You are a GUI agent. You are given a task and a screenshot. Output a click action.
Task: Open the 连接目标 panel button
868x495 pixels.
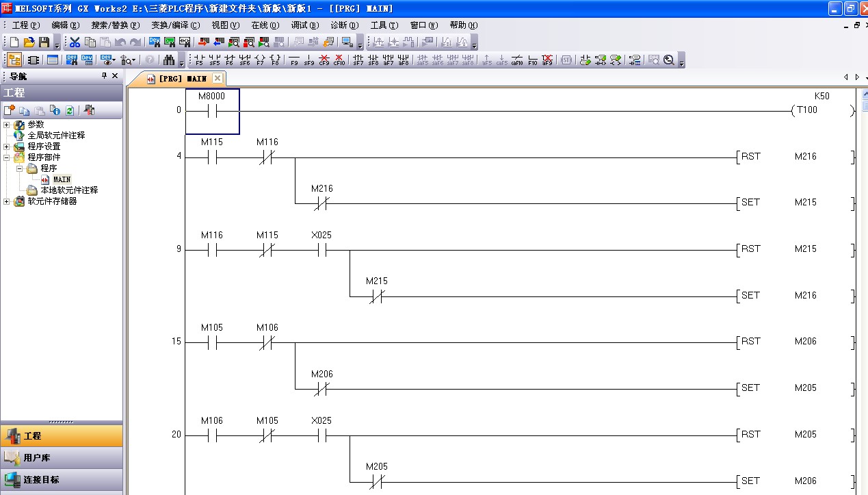click(x=62, y=479)
